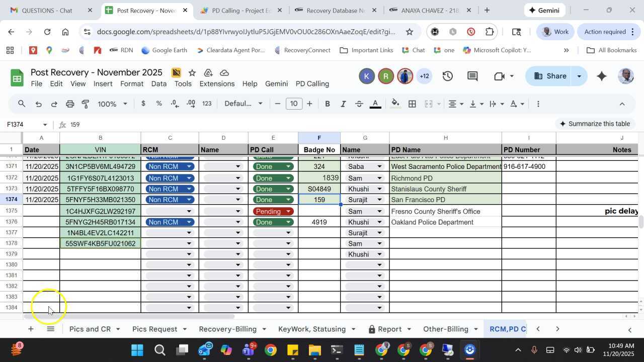644x362 pixels.
Task: Click the Undo icon in toolbar
Action: (x=38, y=104)
